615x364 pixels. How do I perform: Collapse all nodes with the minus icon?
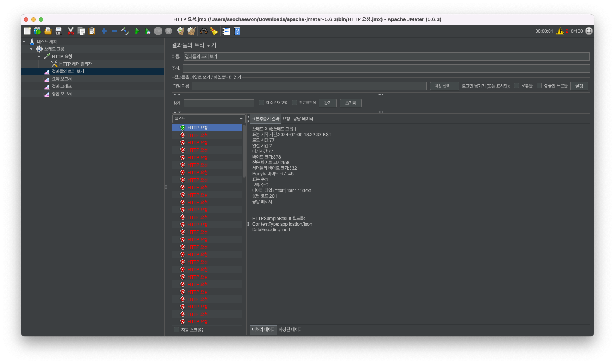point(115,31)
